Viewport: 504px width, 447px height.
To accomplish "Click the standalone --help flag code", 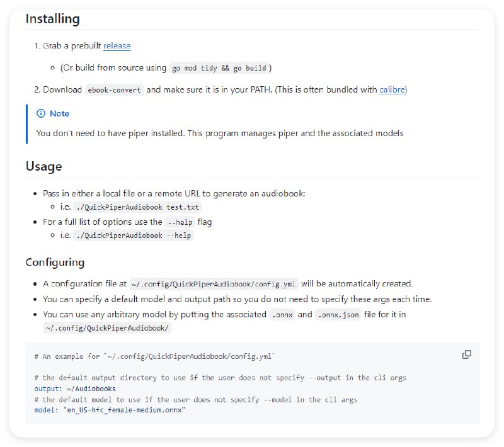I will (x=180, y=222).
